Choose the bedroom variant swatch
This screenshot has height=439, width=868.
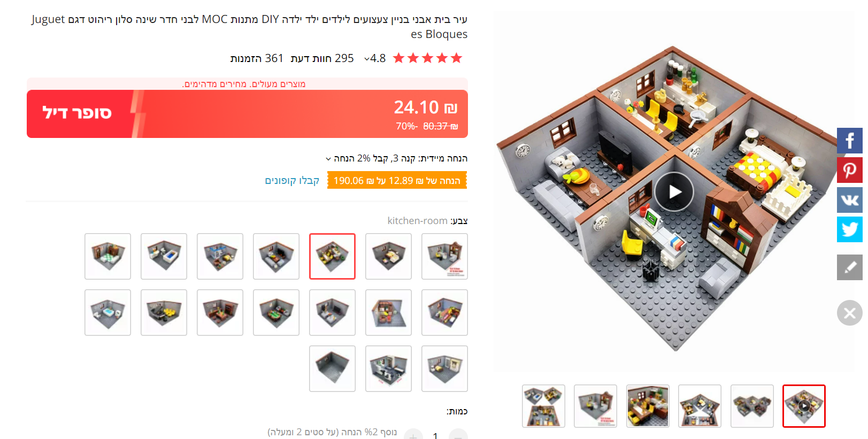point(388,256)
